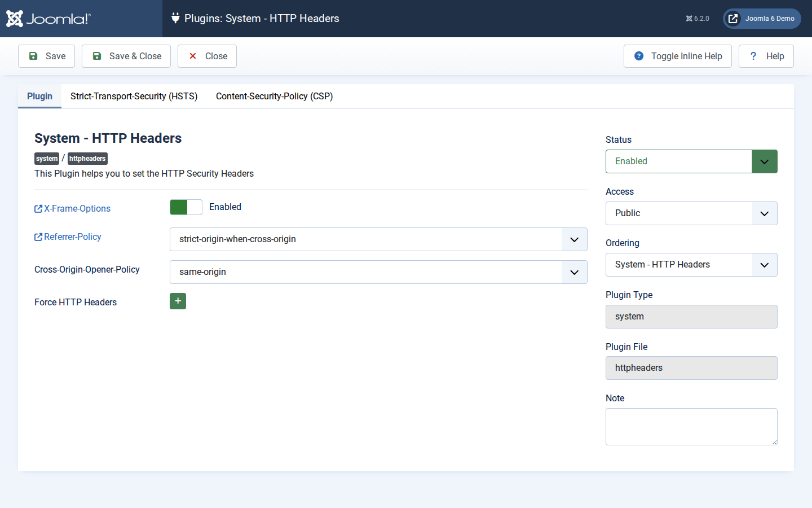Click the Joomla version 6.2.0 icon

(689, 19)
